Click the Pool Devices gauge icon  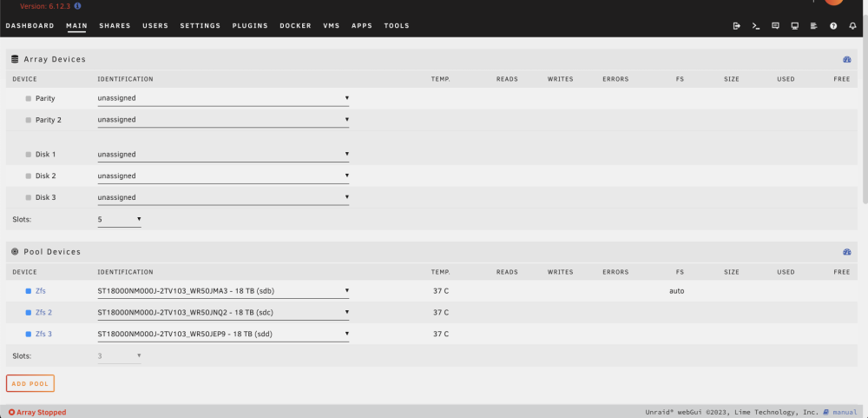click(x=846, y=252)
